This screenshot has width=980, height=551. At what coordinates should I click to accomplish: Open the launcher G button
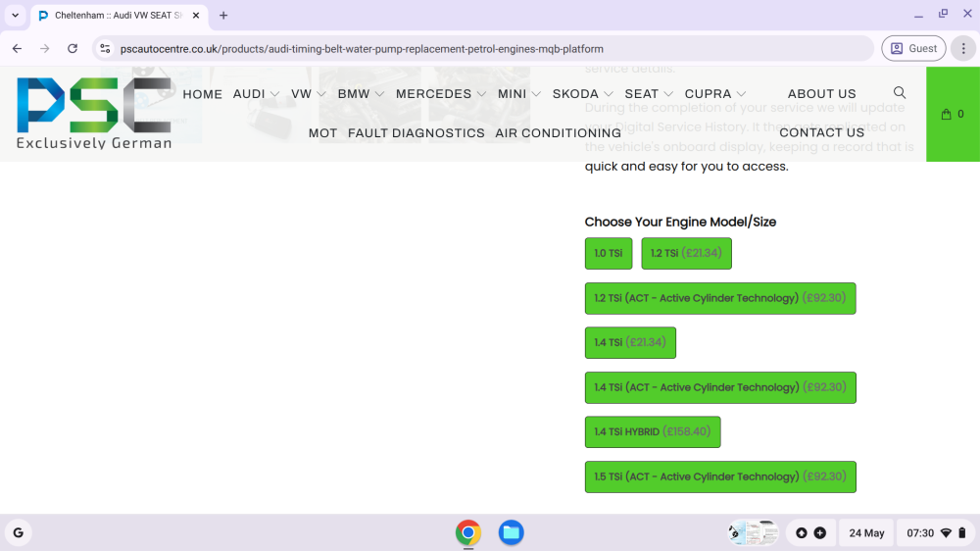point(18,533)
